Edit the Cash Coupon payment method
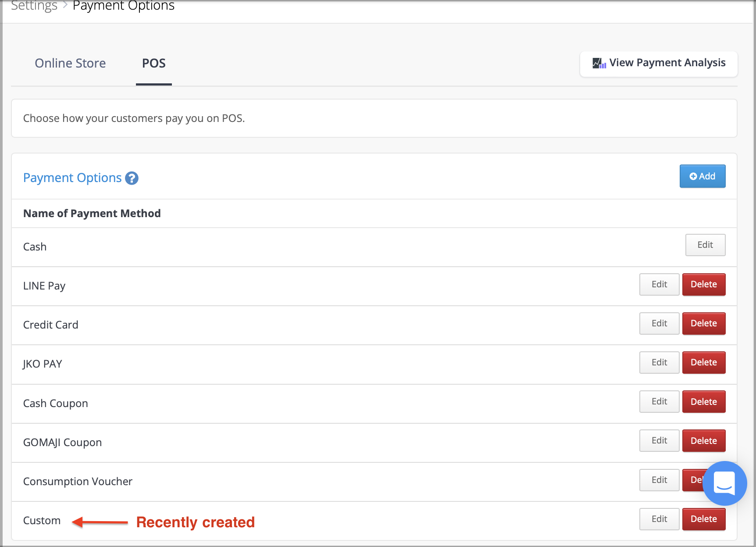756x547 pixels. [659, 401]
